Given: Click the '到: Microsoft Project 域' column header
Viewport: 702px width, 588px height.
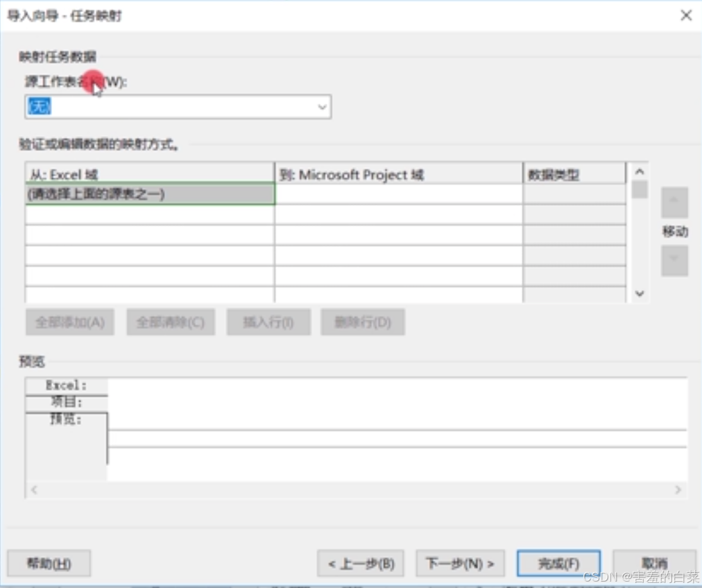Looking at the screenshot, I should [398, 174].
